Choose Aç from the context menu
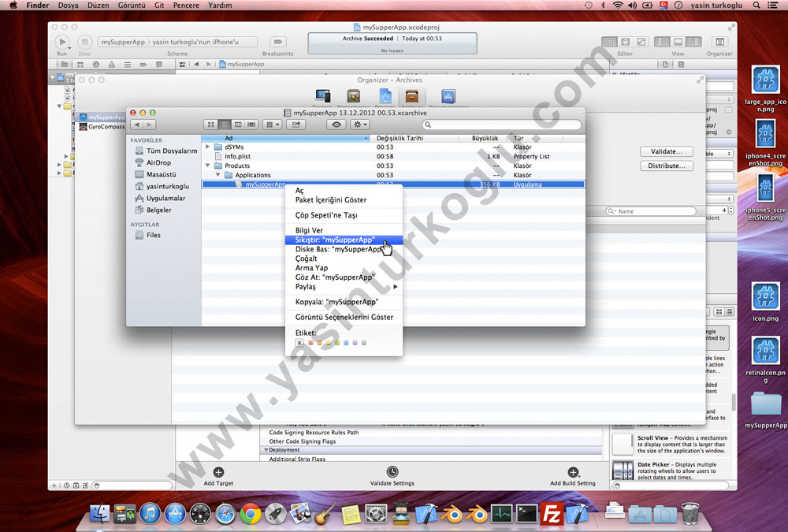The image size is (788, 532). tap(344, 191)
